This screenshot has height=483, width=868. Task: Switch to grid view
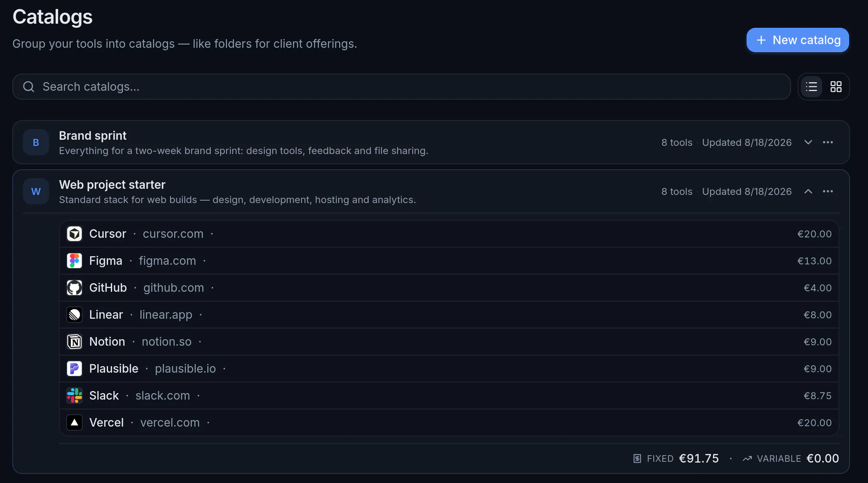coord(836,87)
